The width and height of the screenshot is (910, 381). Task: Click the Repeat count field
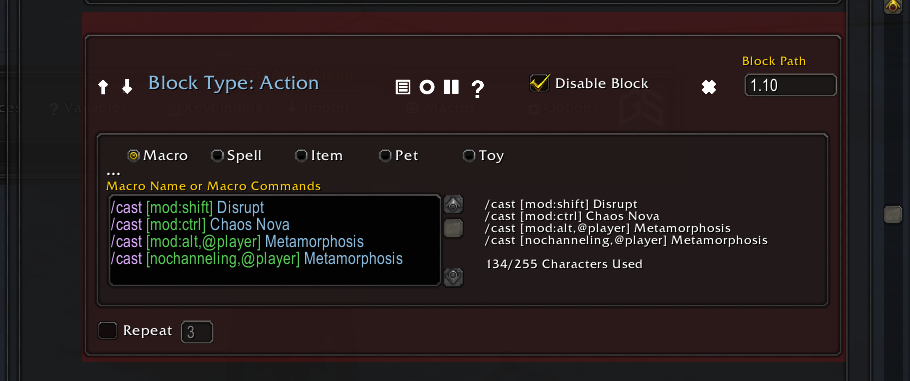click(x=197, y=332)
